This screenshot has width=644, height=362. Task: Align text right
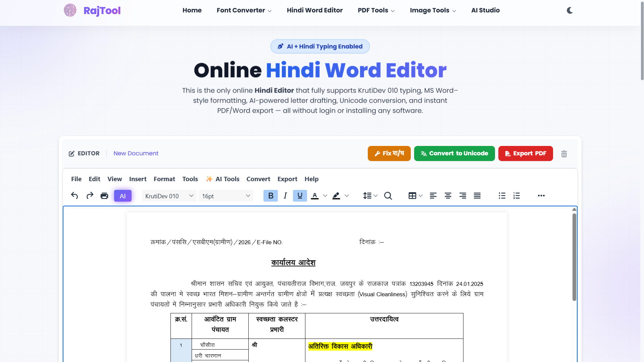coord(463,196)
